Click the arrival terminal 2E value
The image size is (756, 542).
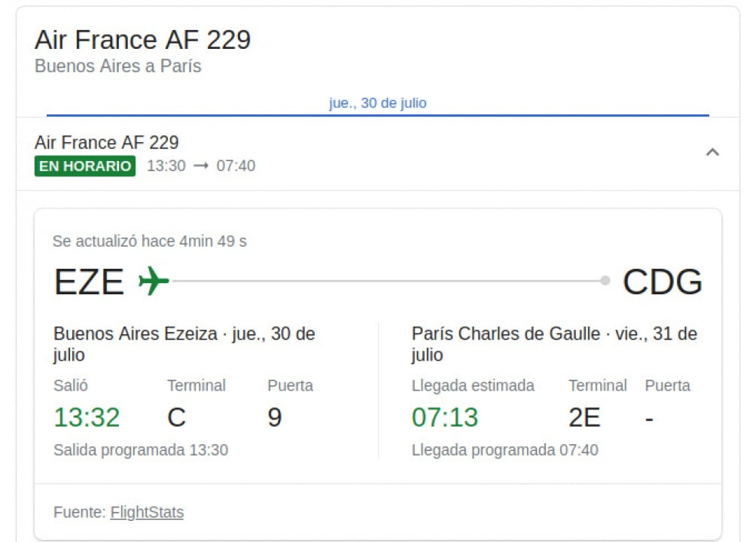point(584,417)
